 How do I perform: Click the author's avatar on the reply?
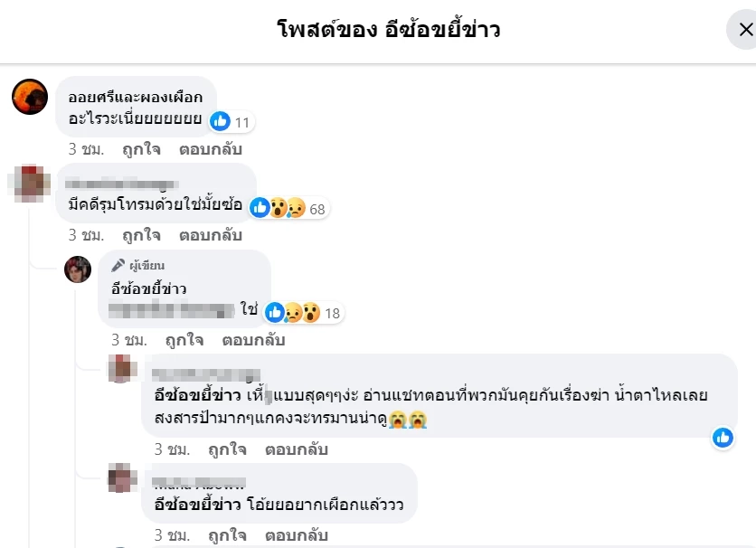78,269
